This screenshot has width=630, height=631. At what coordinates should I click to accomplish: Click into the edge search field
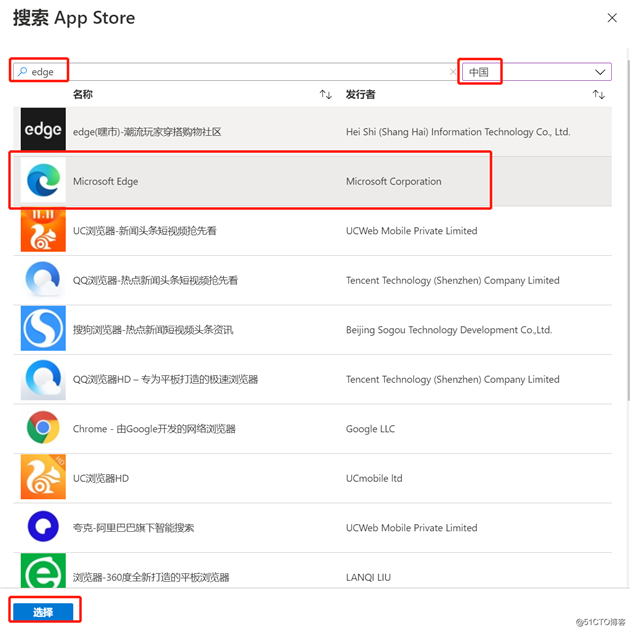[x=235, y=72]
